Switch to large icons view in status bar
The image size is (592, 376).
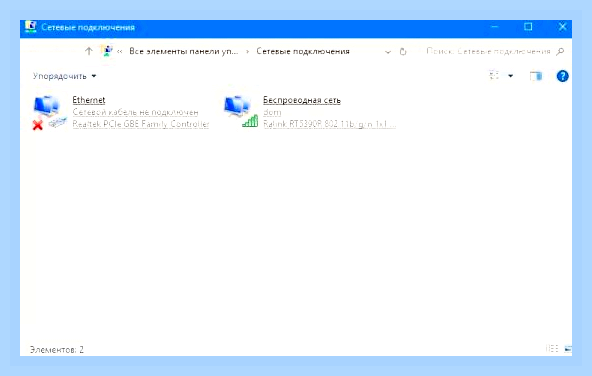(x=568, y=348)
